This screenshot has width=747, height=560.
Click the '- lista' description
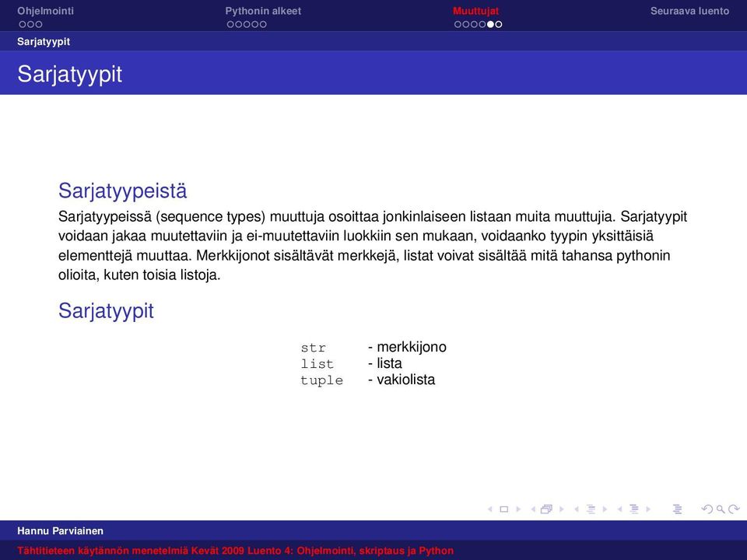pyautogui.click(x=385, y=363)
